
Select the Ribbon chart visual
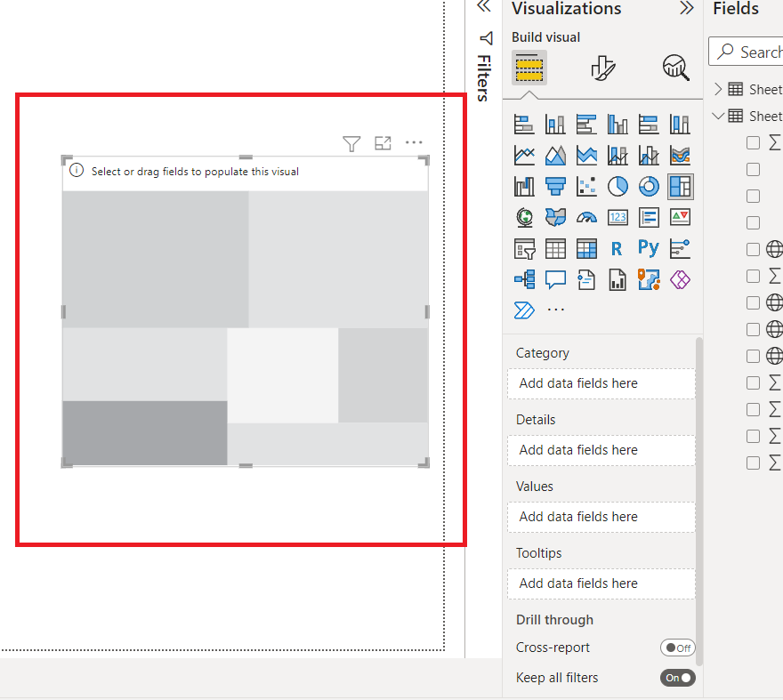(680, 156)
